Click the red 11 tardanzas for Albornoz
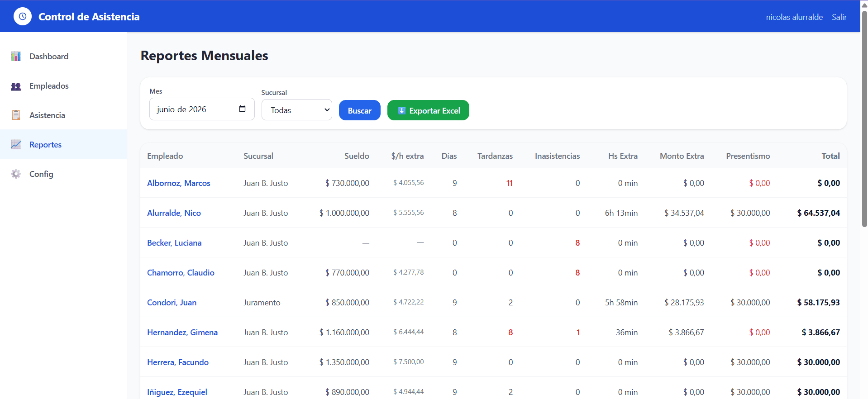This screenshot has width=868, height=399. pos(510,183)
